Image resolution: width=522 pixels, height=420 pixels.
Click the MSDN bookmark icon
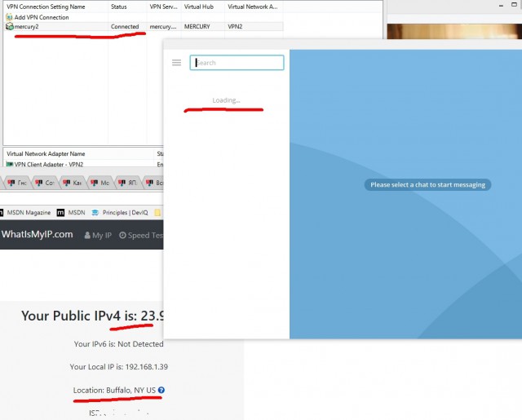[62, 213]
